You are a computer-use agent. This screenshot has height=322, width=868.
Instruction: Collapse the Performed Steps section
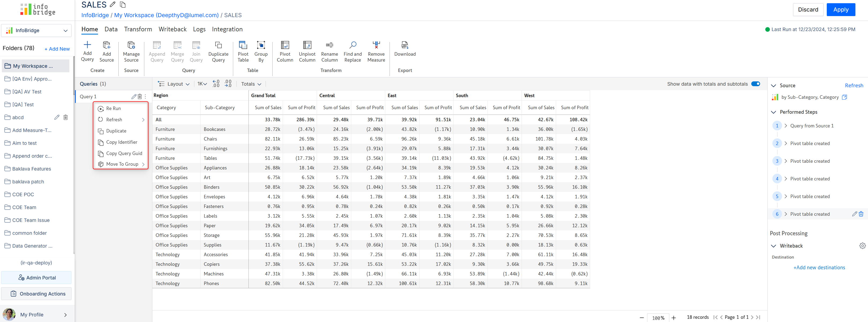[x=774, y=112]
